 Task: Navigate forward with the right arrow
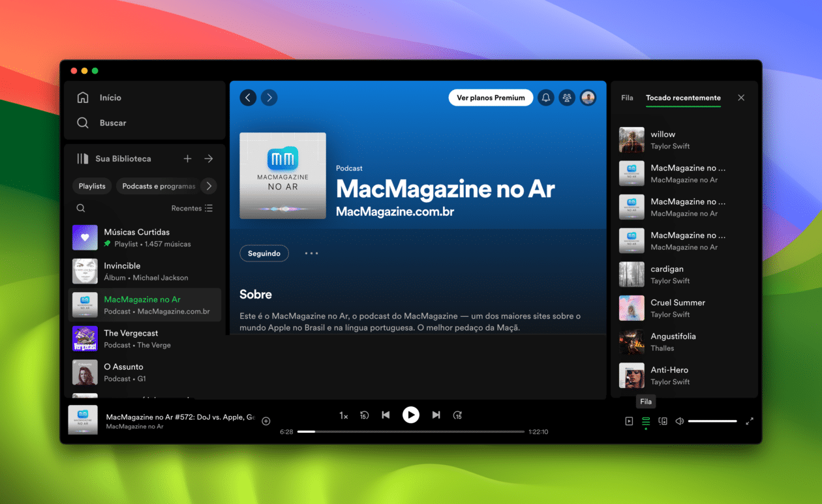[269, 98]
